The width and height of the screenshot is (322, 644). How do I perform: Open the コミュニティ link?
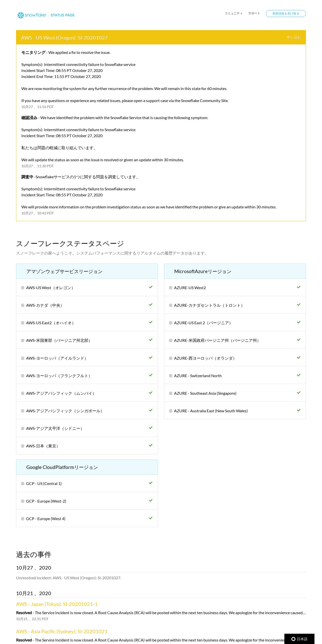[233, 14]
